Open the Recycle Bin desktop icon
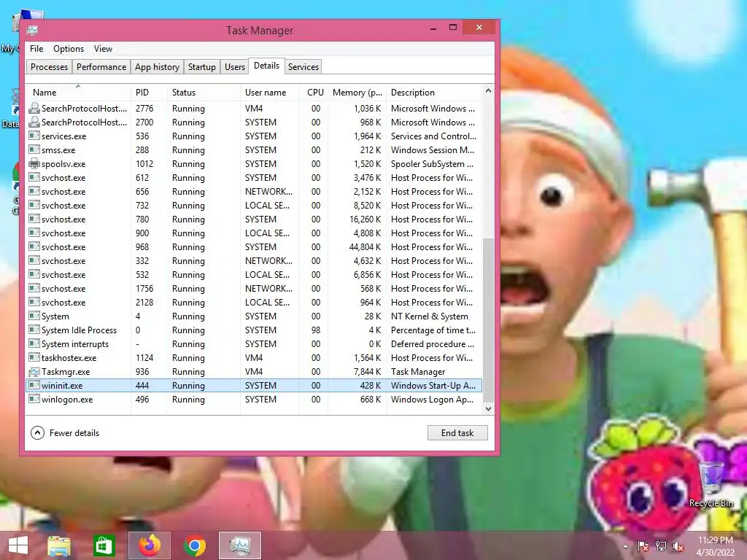747x560 pixels. click(711, 485)
